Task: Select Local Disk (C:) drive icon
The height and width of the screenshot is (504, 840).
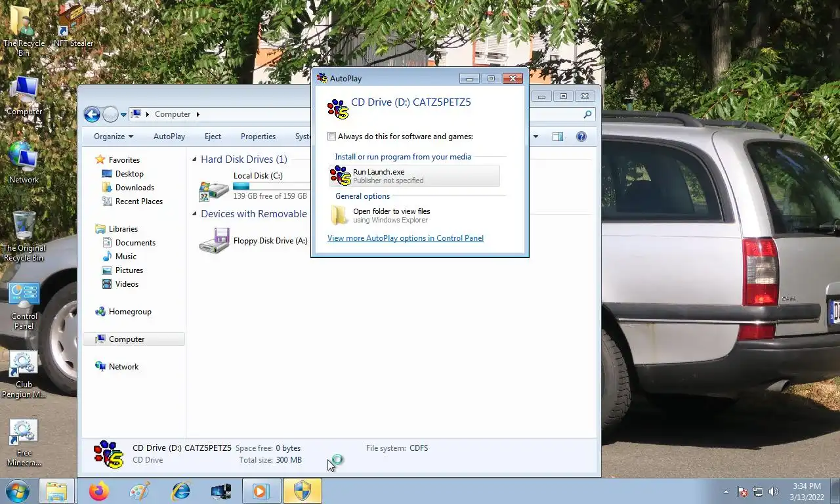Action: (x=214, y=190)
